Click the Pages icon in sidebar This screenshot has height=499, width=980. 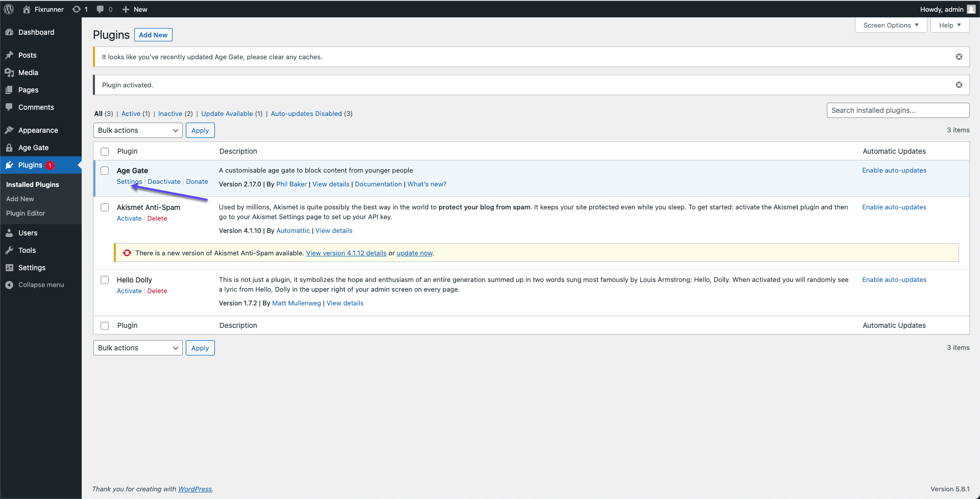tap(9, 90)
